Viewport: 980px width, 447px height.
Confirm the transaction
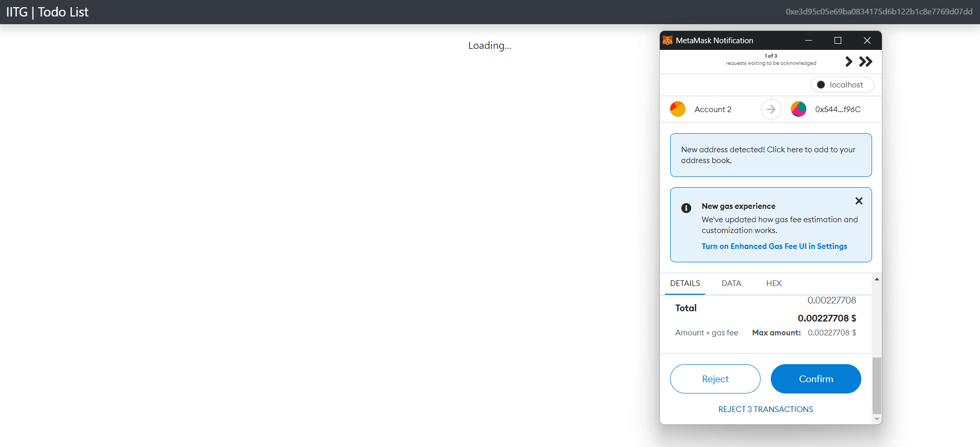pyautogui.click(x=816, y=379)
